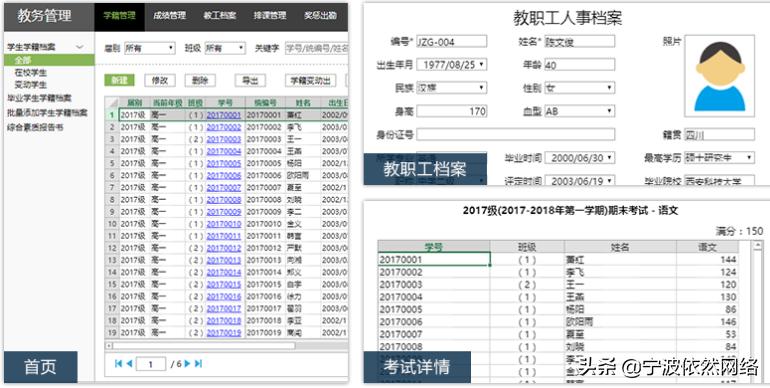Open student link 20170019
The width and height of the screenshot is (770, 388).
tap(224, 333)
